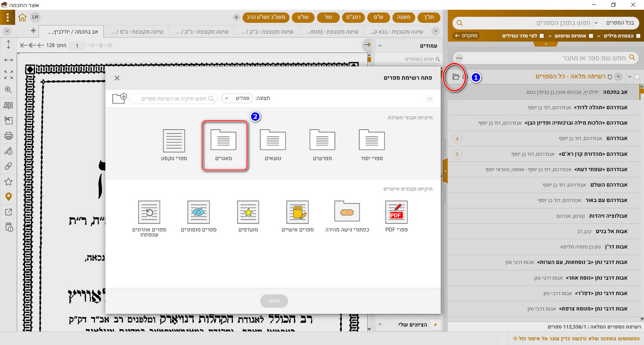Viewport: 644px width, 345px height.
Task: Open the LW user profile
Action: [35, 17]
